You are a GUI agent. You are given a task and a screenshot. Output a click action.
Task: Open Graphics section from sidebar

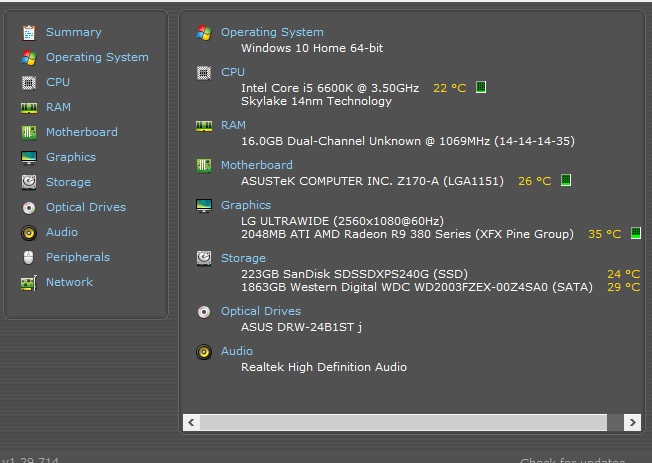(71, 157)
